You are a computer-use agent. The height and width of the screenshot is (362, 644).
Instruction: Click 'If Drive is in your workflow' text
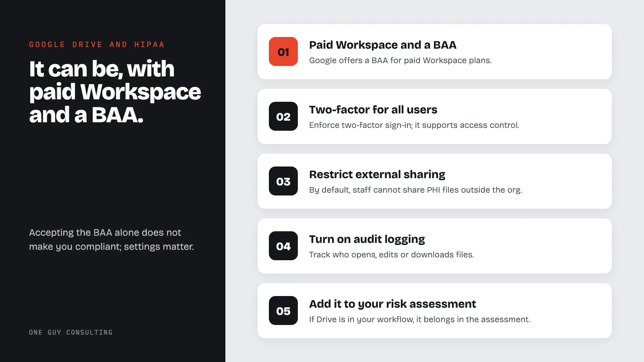point(420,319)
